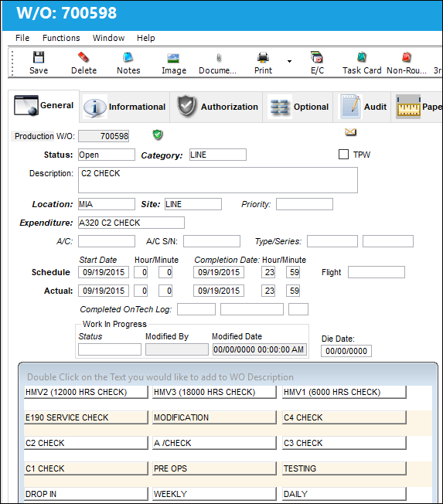Click the Actual Completion Date field
Screen dimensions: 443x504
pos(219,291)
